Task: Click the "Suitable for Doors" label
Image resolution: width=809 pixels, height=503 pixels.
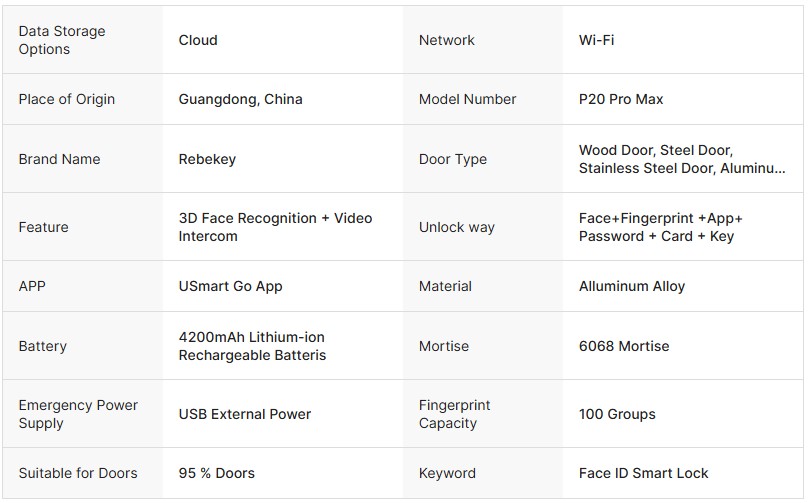Action: click(x=78, y=473)
